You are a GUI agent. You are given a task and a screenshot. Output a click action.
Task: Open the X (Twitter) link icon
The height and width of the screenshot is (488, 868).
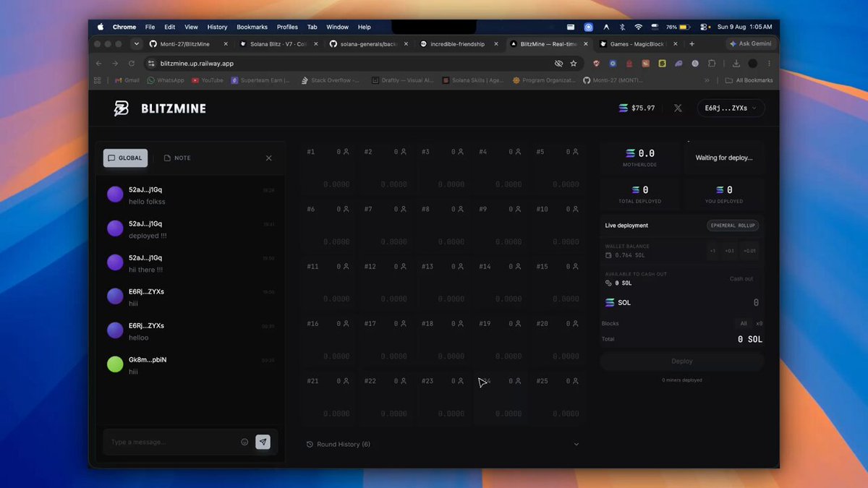tap(678, 108)
